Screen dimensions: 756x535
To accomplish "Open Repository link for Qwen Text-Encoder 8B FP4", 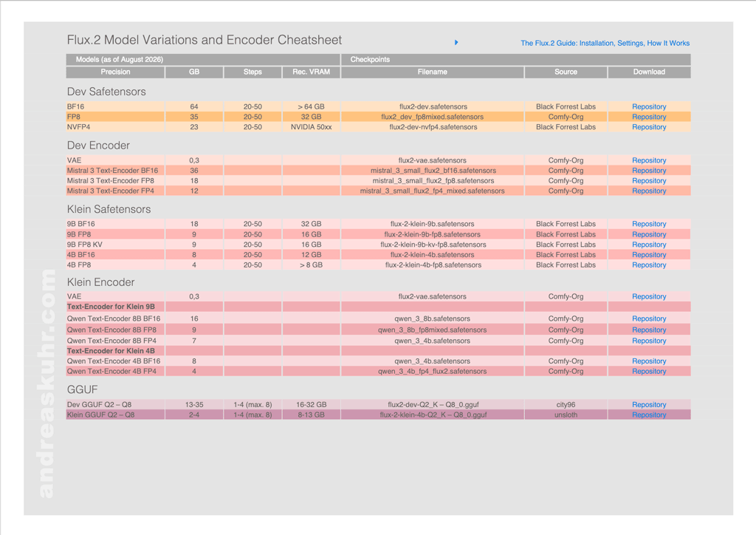I will [x=649, y=341].
